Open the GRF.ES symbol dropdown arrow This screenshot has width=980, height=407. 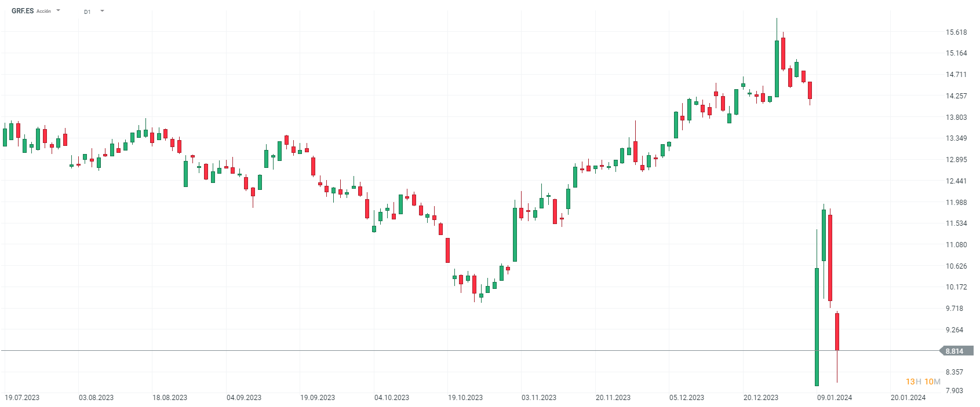(59, 10)
